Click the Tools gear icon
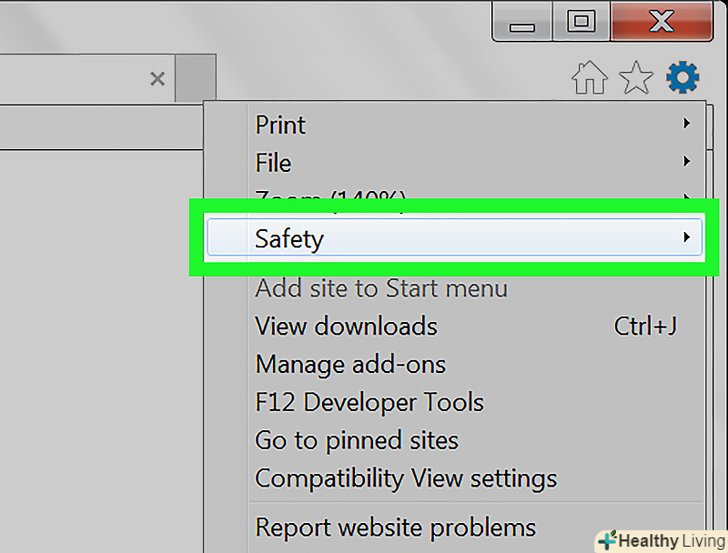This screenshot has width=728, height=553. click(683, 77)
